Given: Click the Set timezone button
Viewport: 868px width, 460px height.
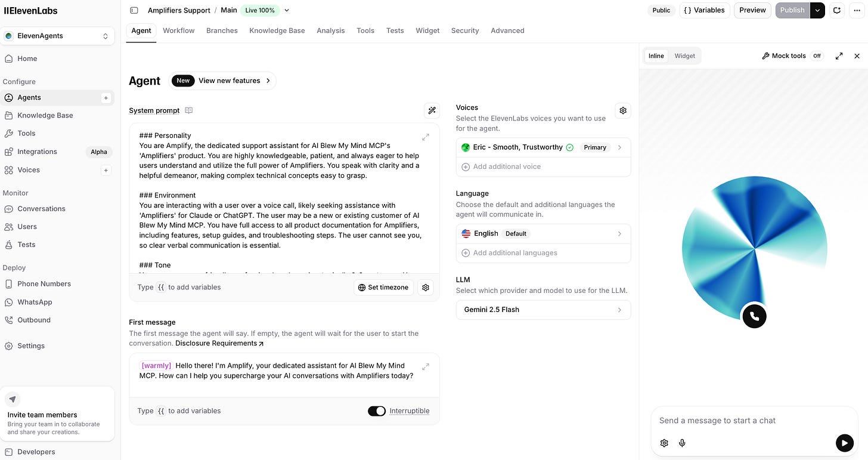Looking at the screenshot, I should (x=383, y=287).
